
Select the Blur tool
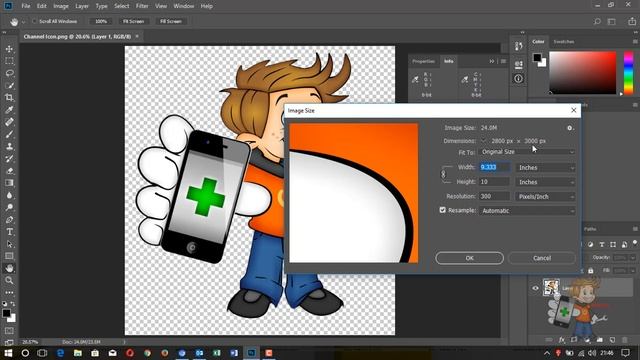click(x=9, y=195)
